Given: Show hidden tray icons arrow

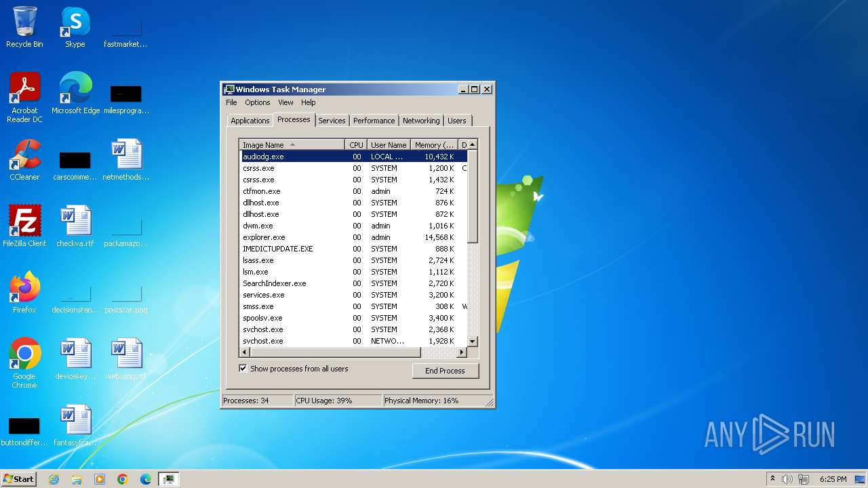Looking at the screenshot, I should tap(772, 479).
